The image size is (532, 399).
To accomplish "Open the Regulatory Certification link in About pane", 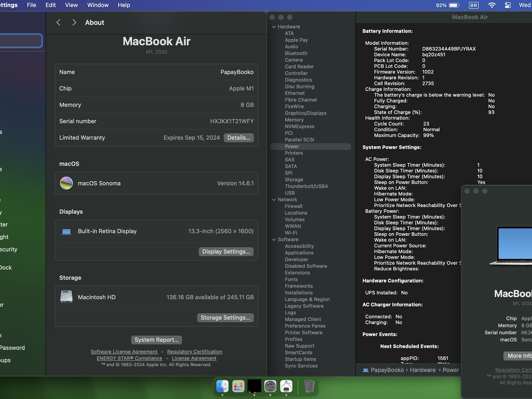I will pos(195,351).
